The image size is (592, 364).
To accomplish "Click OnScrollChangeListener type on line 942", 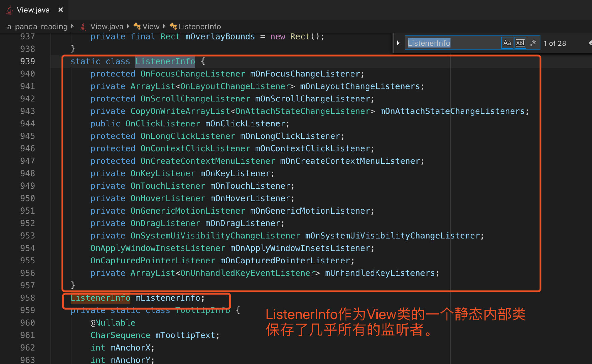I will pos(195,99).
